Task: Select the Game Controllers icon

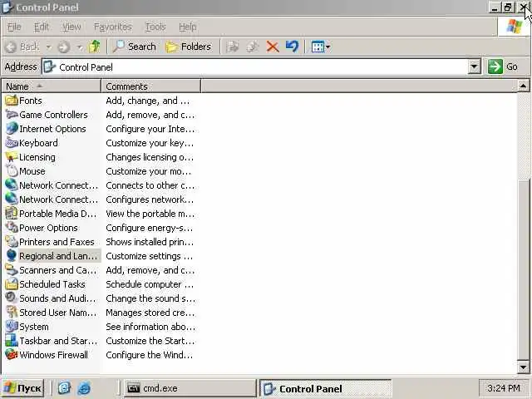Action: click(12, 115)
